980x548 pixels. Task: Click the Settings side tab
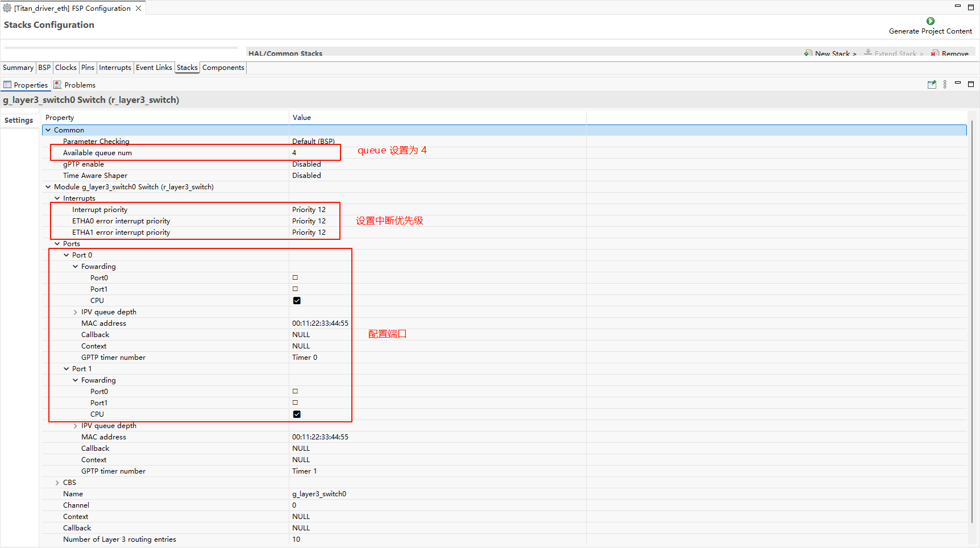click(19, 121)
